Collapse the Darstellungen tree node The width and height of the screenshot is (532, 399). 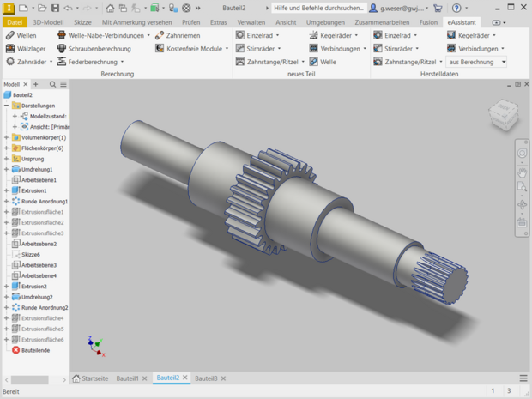[6, 106]
